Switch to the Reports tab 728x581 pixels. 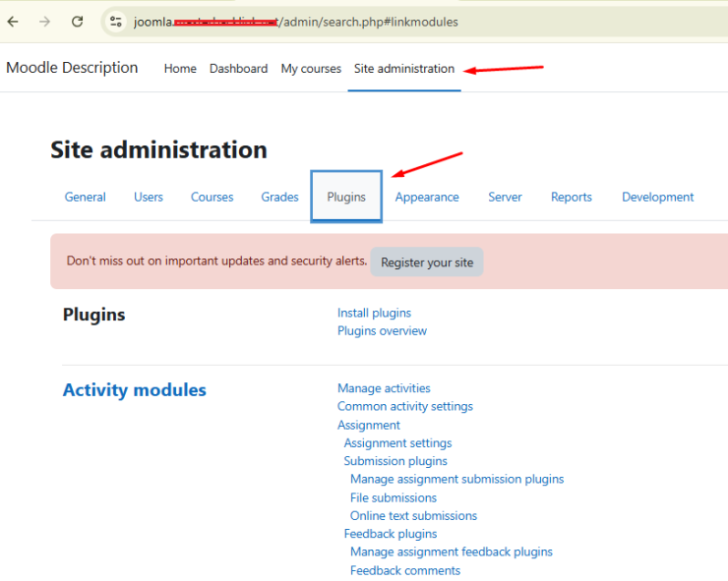(x=572, y=197)
